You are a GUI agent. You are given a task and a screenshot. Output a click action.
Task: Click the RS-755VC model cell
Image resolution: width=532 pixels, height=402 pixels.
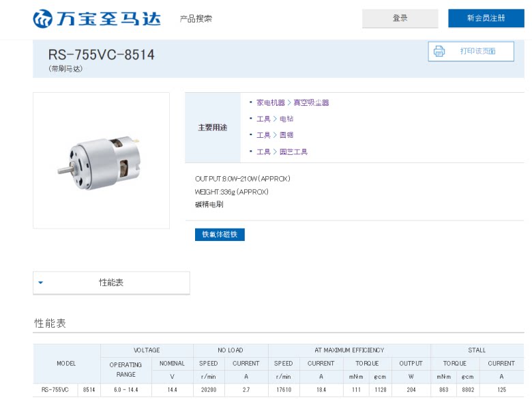pyautogui.click(x=55, y=390)
